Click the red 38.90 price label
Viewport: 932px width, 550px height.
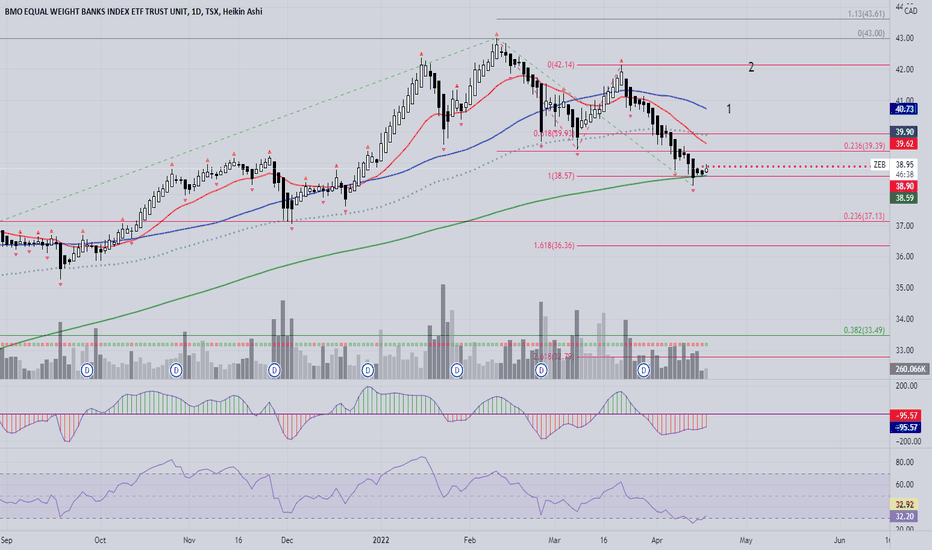(x=904, y=186)
